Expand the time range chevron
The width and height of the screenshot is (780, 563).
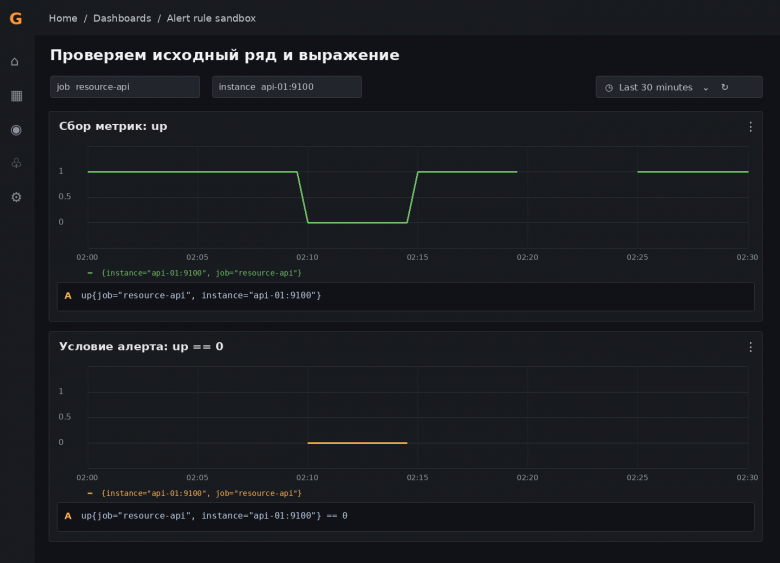(x=705, y=88)
